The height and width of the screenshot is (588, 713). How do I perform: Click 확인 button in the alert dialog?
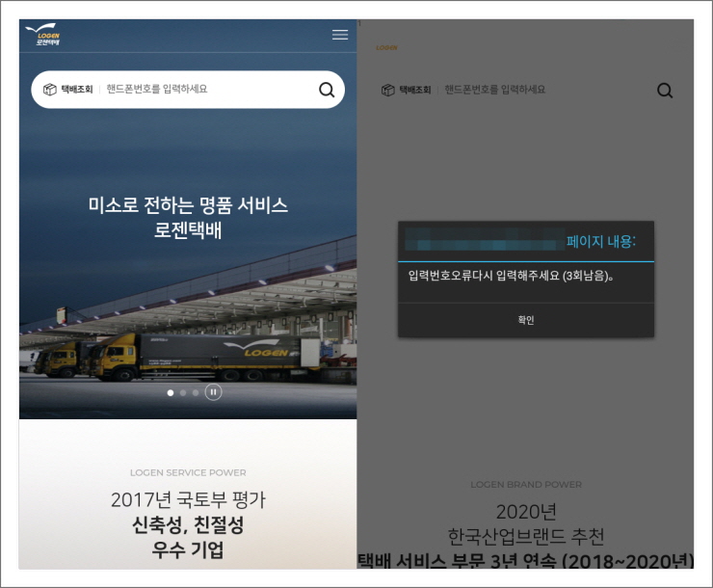point(526,320)
